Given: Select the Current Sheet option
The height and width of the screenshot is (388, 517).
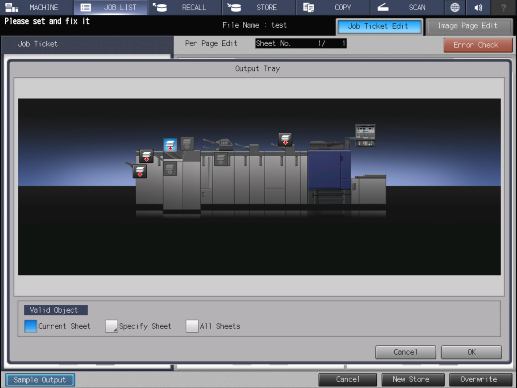Looking at the screenshot, I should tap(57, 326).
